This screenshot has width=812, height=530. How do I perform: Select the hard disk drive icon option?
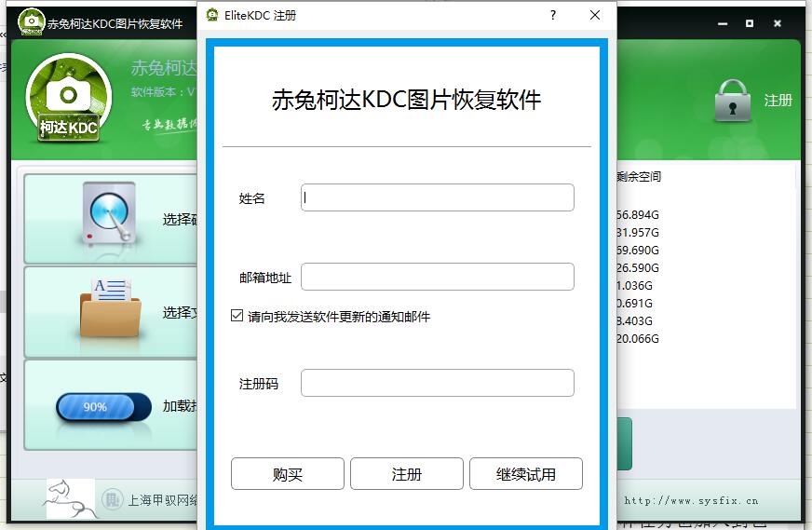click(109, 215)
